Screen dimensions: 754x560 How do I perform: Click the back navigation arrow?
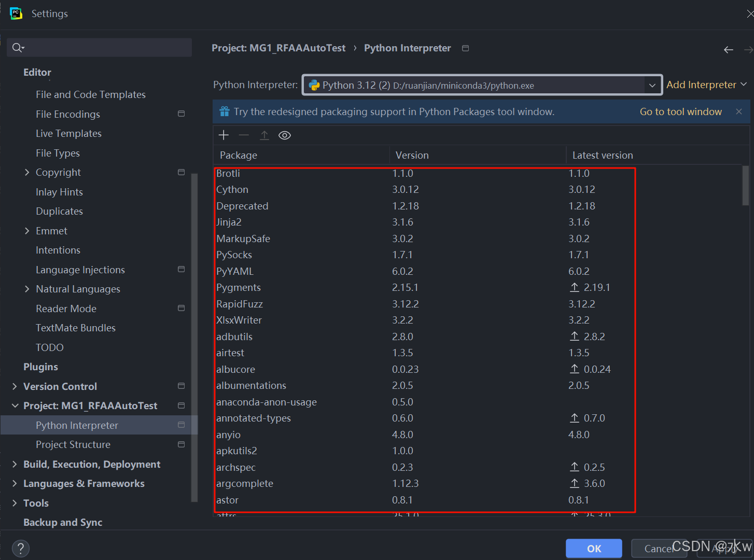(x=729, y=50)
